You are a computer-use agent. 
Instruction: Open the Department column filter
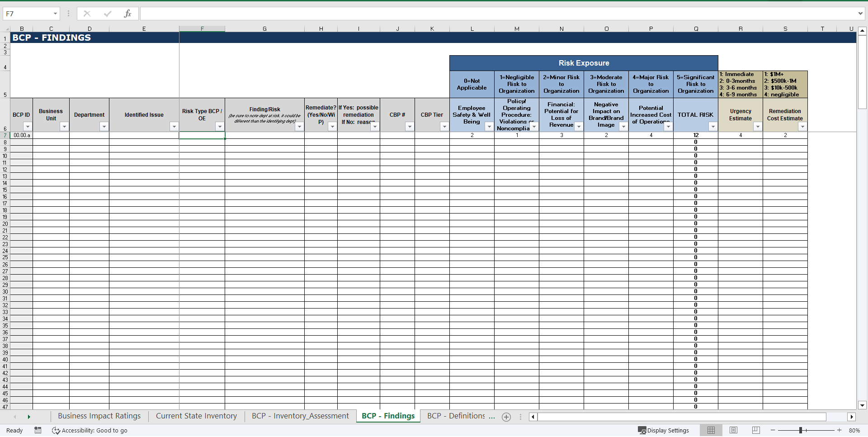tap(104, 127)
